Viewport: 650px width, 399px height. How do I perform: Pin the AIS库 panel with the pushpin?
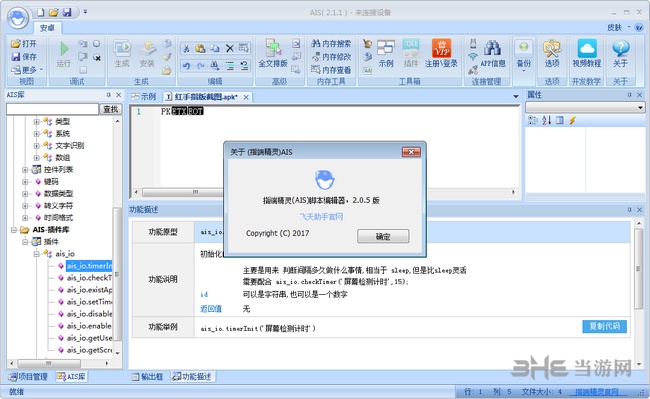pos(109,95)
